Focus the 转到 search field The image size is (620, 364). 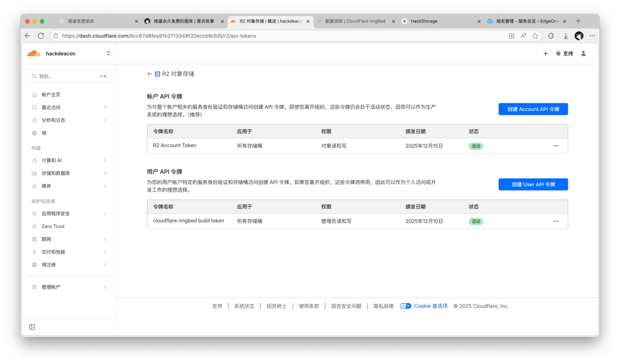tap(69, 76)
